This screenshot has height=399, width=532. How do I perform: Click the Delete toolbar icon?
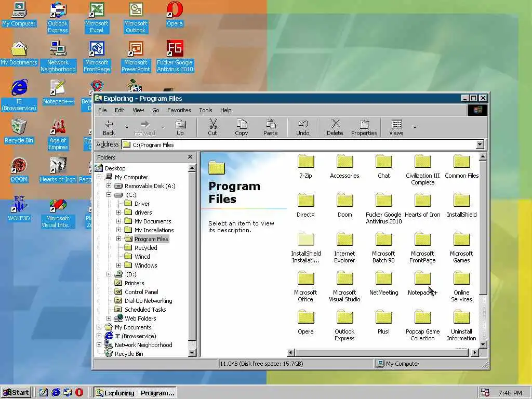pos(335,128)
